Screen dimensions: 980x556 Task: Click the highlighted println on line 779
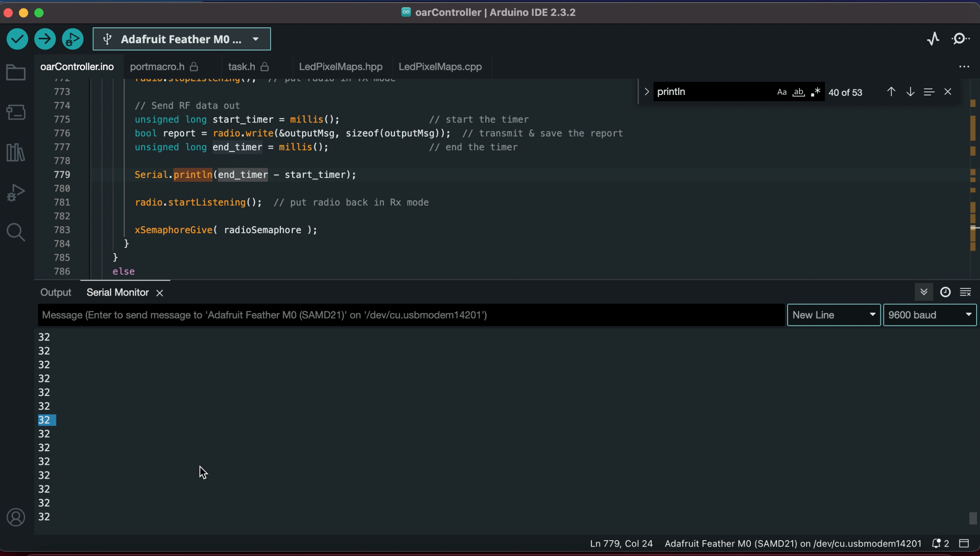point(193,174)
